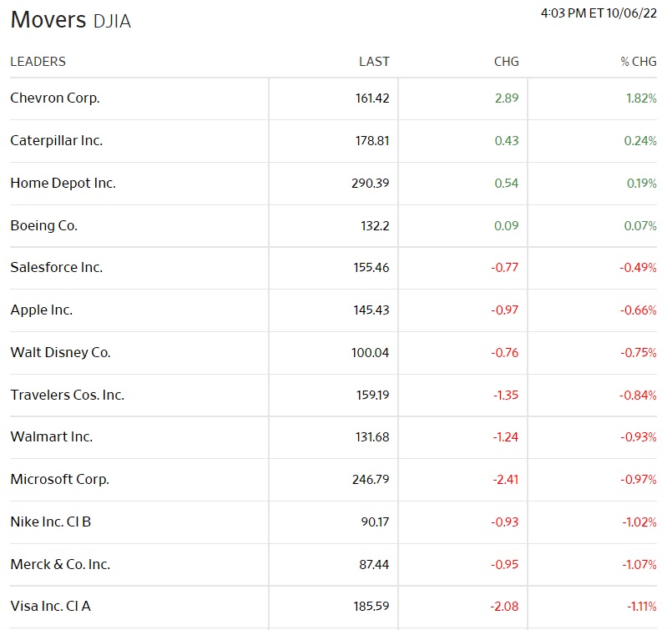Click Home Depot last price 290.39
The width and height of the screenshot is (672, 630).
pyautogui.click(x=371, y=183)
